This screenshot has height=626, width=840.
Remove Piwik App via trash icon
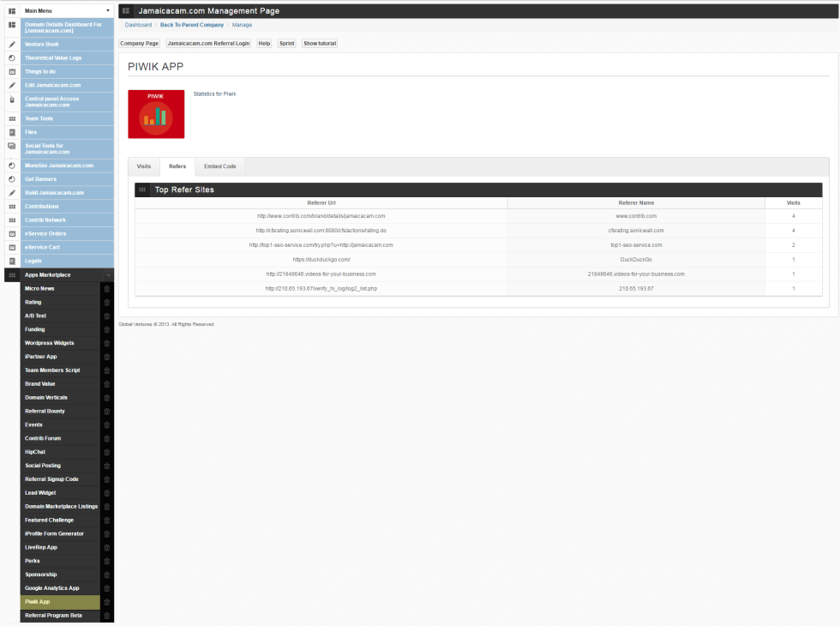click(x=107, y=602)
